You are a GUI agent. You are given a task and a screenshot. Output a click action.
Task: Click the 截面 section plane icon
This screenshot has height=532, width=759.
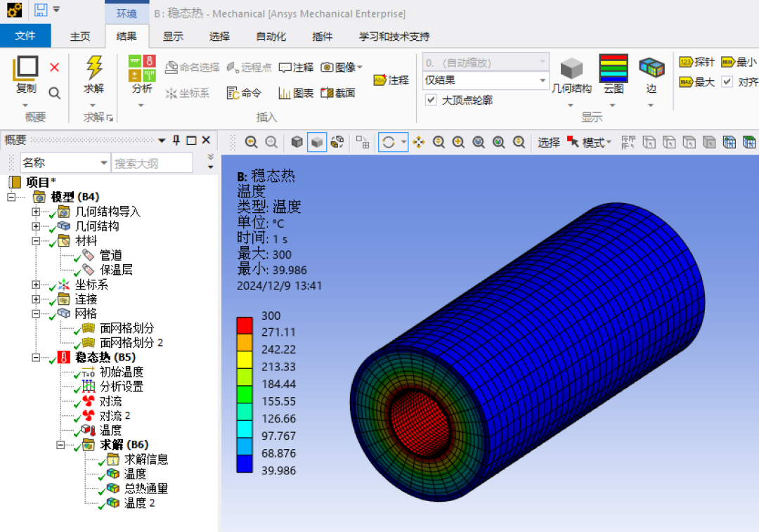327,93
